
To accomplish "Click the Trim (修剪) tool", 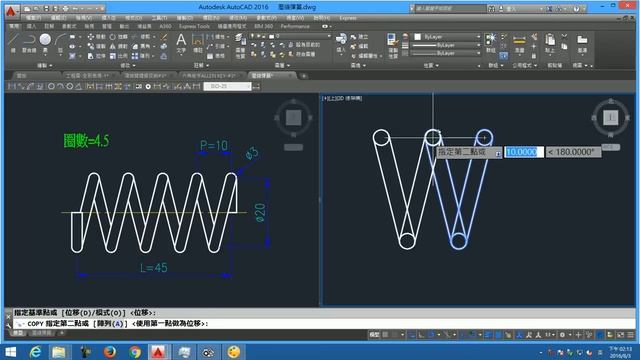I will (x=141, y=37).
